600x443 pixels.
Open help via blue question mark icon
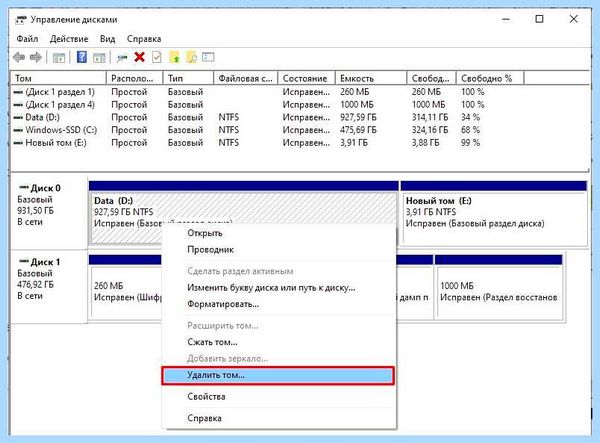pyautogui.click(x=82, y=57)
